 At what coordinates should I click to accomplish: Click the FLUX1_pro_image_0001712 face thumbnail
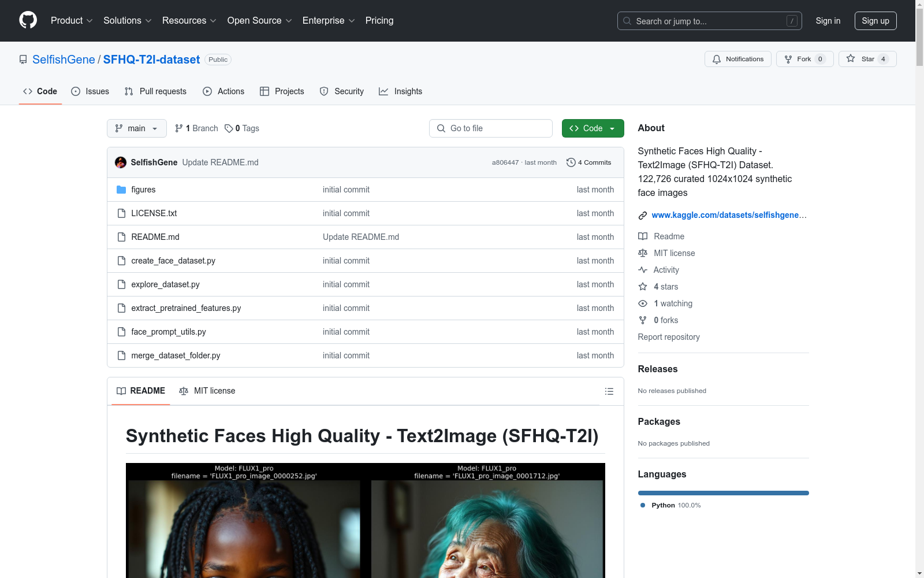[x=487, y=529]
